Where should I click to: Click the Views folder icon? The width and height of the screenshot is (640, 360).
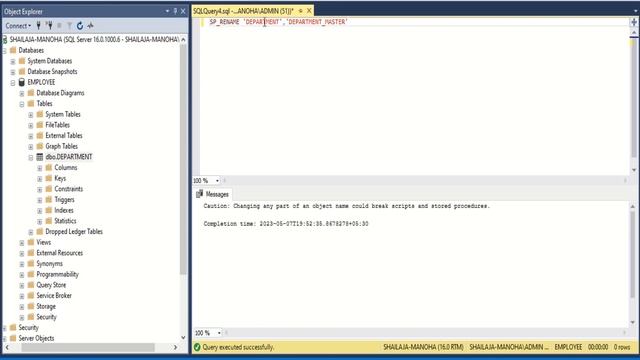tap(31, 242)
